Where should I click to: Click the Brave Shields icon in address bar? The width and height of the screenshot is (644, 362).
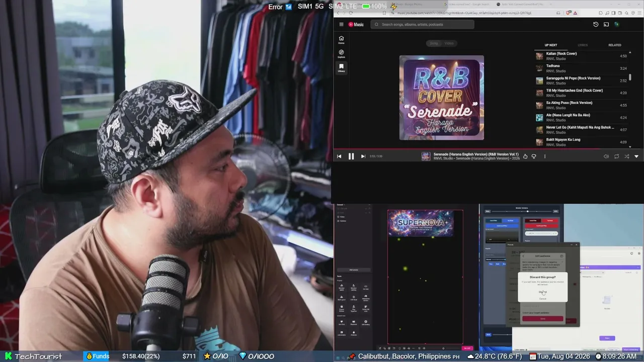point(569,13)
